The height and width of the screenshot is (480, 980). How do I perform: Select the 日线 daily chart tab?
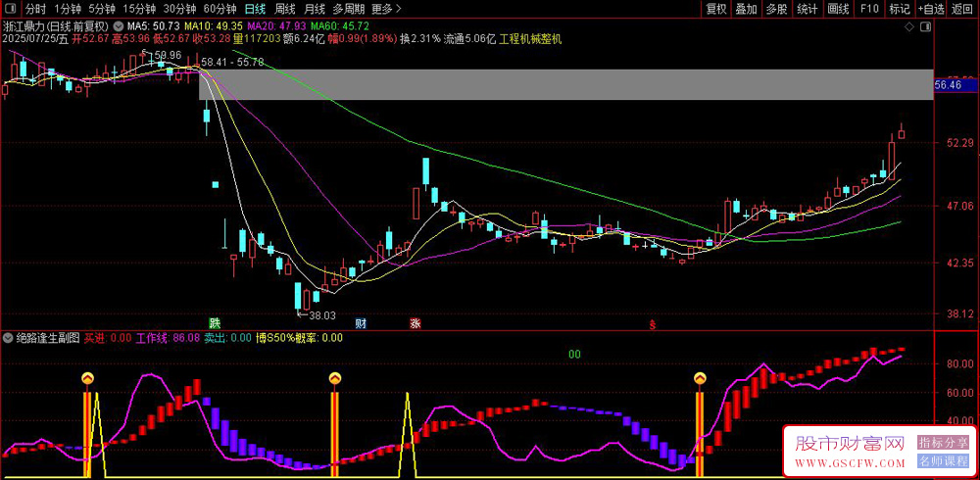pyautogui.click(x=255, y=9)
